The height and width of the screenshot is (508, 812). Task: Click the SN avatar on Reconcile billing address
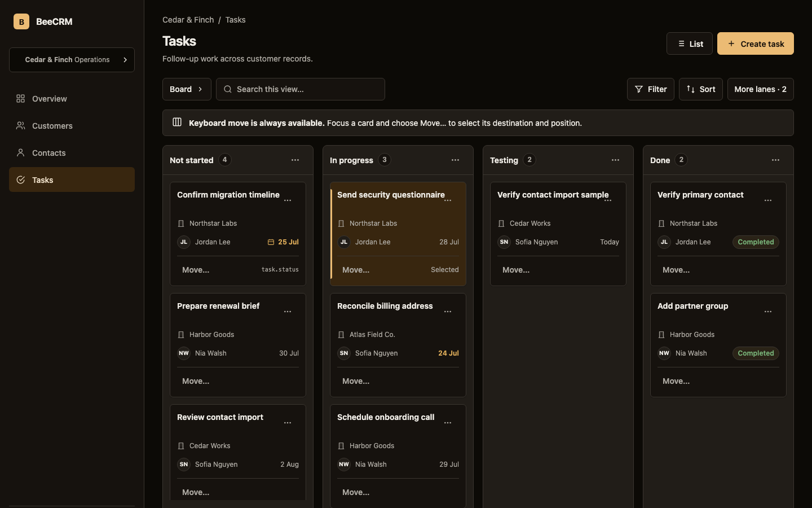(344, 353)
